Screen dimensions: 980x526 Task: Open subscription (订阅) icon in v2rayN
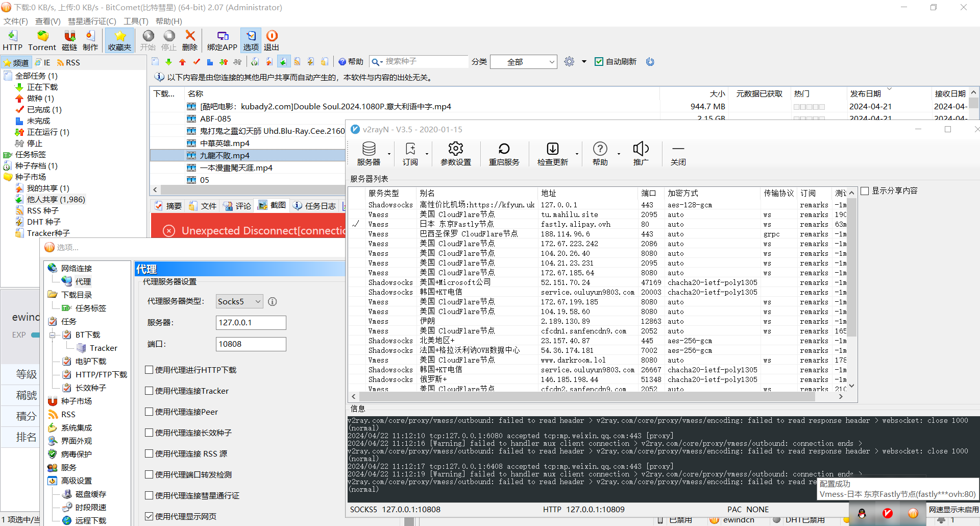click(410, 154)
